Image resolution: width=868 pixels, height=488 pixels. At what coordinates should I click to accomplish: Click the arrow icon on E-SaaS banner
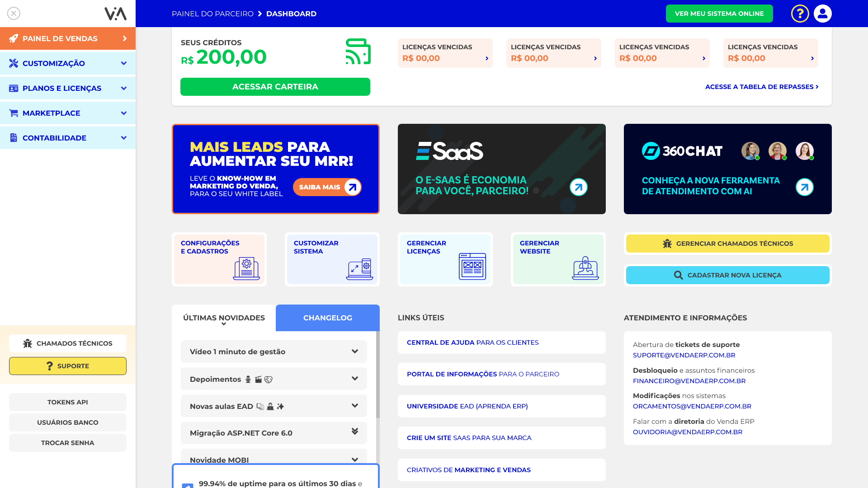pos(578,187)
